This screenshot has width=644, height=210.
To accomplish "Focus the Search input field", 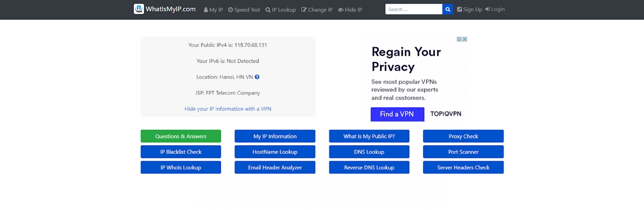I will [414, 9].
